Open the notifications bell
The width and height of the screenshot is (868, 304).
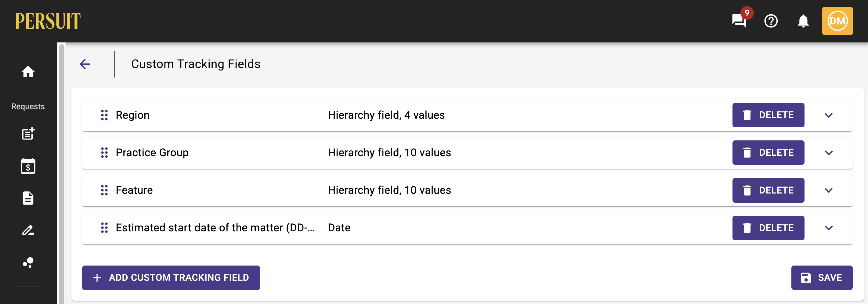tap(803, 21)
